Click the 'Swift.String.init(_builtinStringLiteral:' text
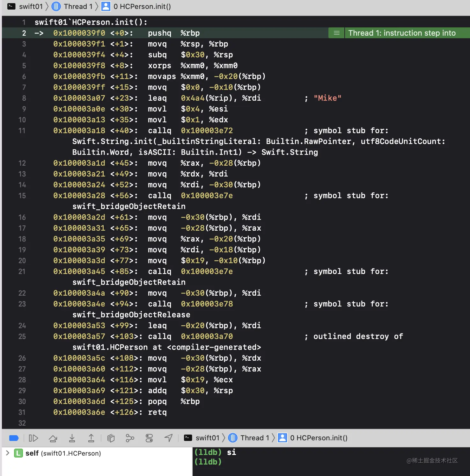Screen dimensions: 470x476 point(167,141)
